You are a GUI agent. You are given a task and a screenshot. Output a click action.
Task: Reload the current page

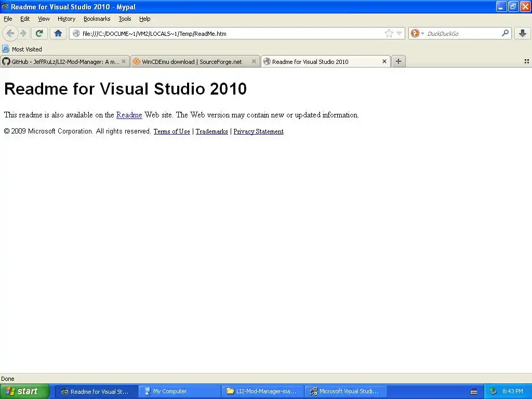pos(39,34)
